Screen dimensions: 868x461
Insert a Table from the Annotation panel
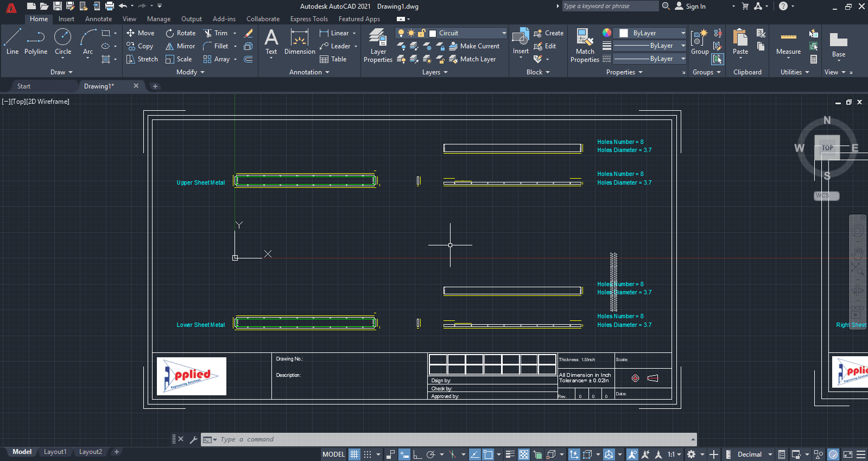point(333,59)
